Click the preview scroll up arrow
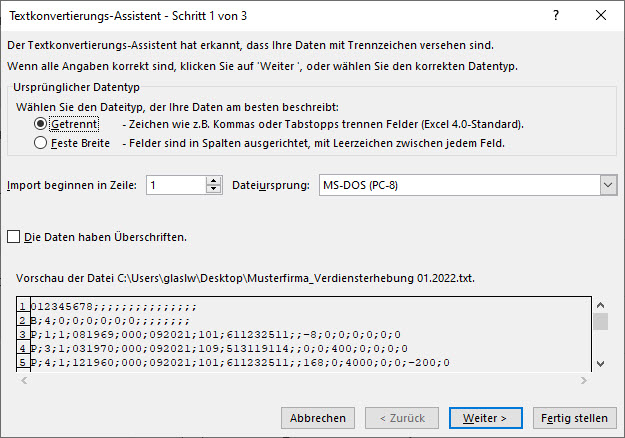625x438 pixels. click(601, 305)
